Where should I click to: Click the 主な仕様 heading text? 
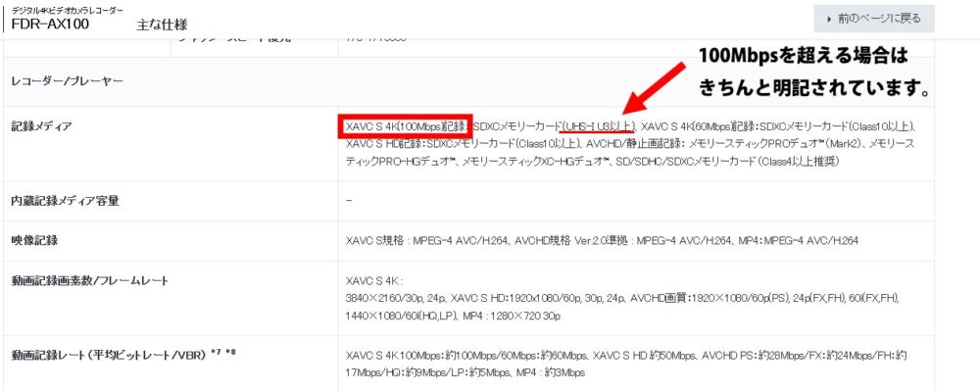[x=162, y=24]
